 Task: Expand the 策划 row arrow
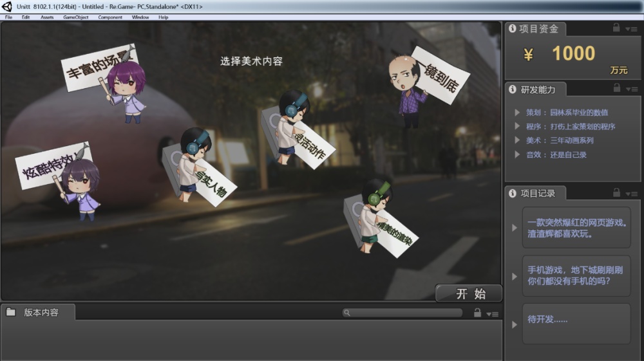point(517,112)
